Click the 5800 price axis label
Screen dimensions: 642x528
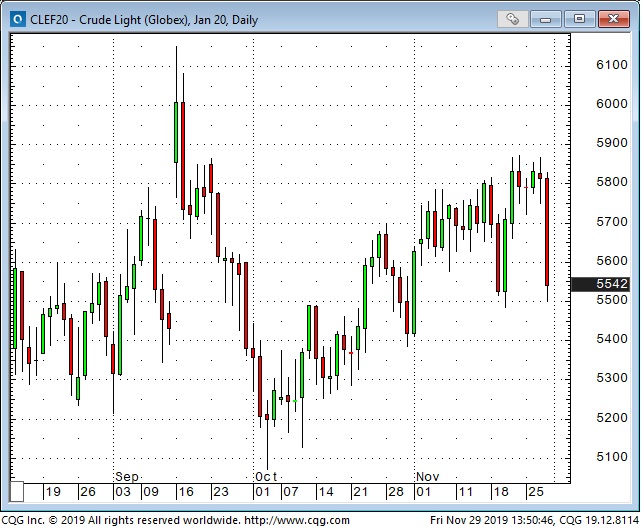[612, 182]
